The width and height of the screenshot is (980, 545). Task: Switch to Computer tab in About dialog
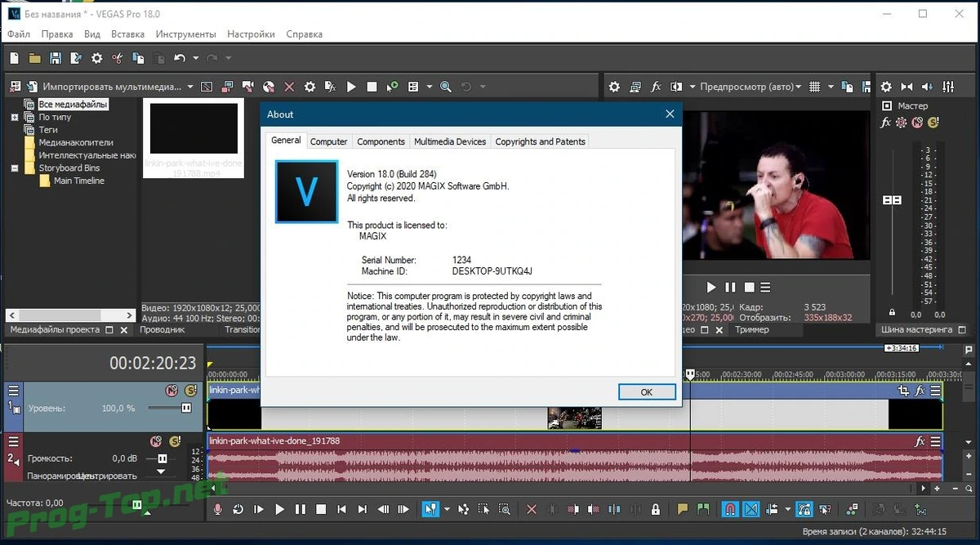(x=329, y=141)
